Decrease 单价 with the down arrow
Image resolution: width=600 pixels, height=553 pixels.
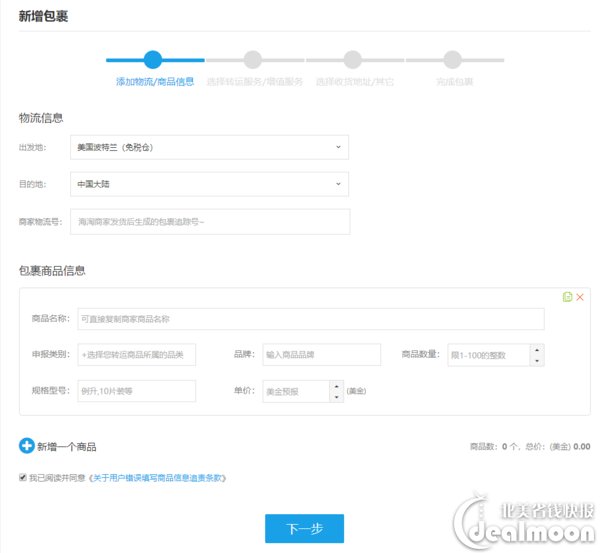point(336,397)
